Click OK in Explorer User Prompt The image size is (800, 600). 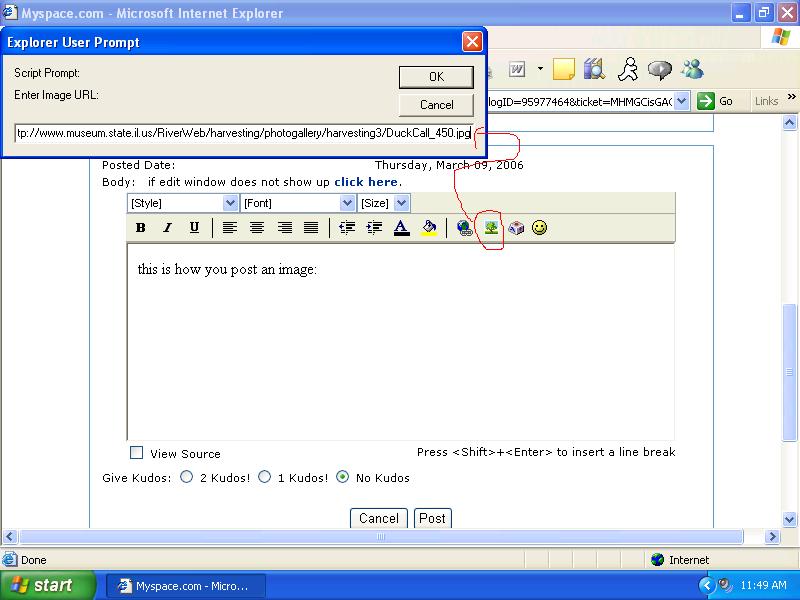(436, 77)
